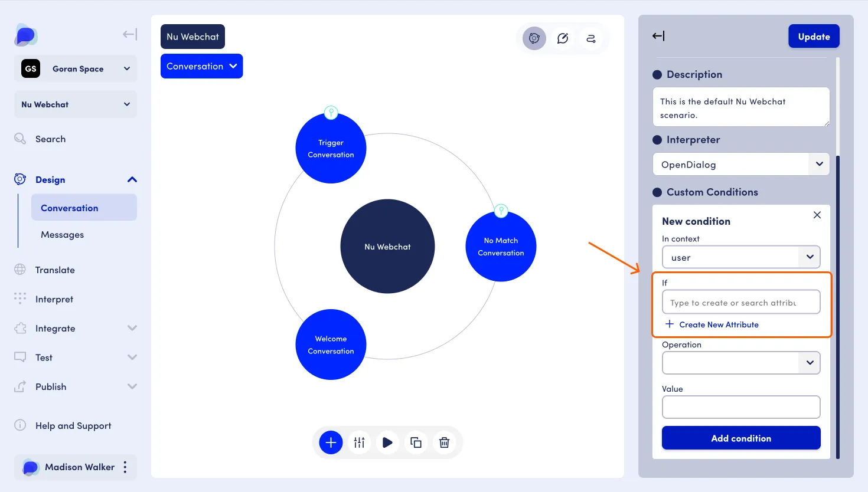Screen dimensions: 868x492
Task: Open the In context user dropdown
Action: 741,257
